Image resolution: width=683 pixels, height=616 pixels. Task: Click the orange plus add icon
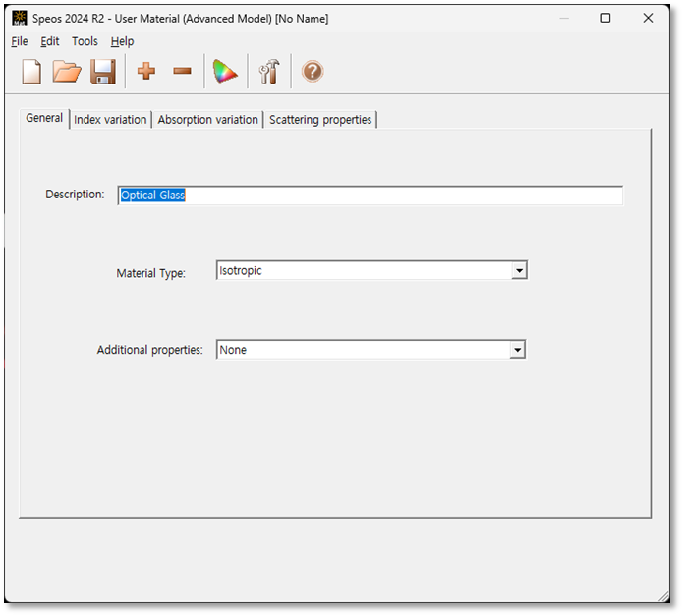tap(146, 71)
